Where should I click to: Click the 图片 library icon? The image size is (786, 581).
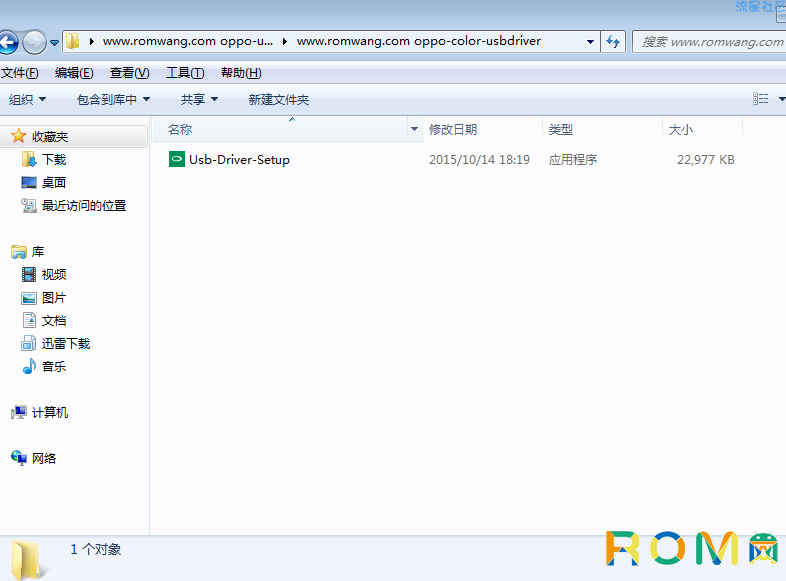(29, 298)
